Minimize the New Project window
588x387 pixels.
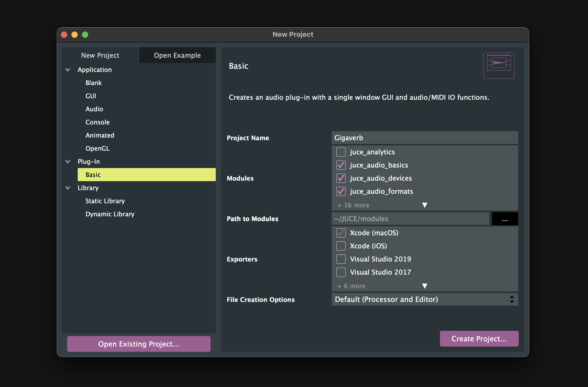(75, 35)
